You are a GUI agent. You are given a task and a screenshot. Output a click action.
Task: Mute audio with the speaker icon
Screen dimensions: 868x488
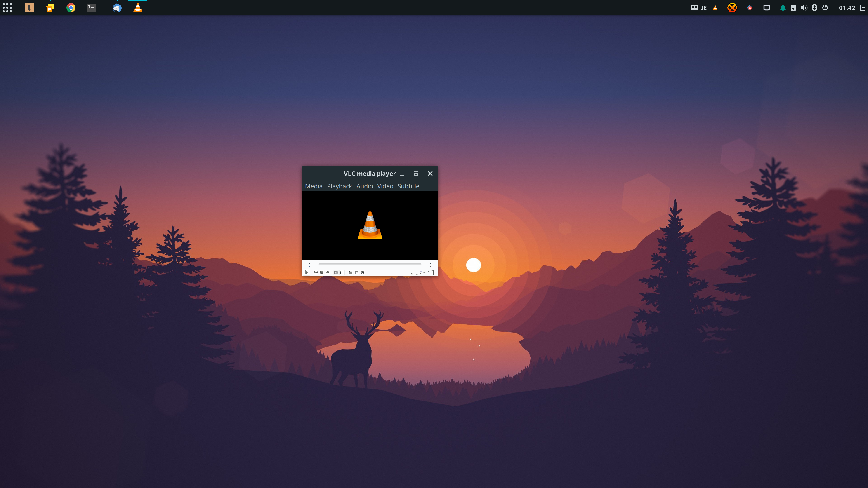tap(412, 274)
